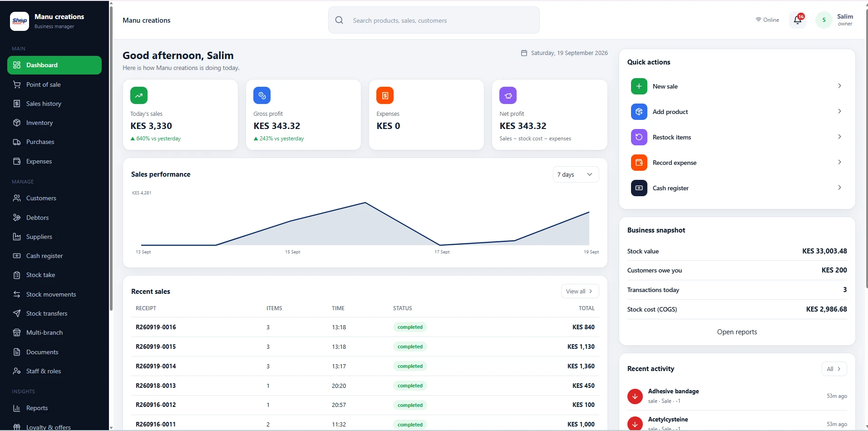Viewport: 868px width, 431px height.
Task: Click the completed status for R260919-0015
Action: pyautogui.click(x=410, y=347)
